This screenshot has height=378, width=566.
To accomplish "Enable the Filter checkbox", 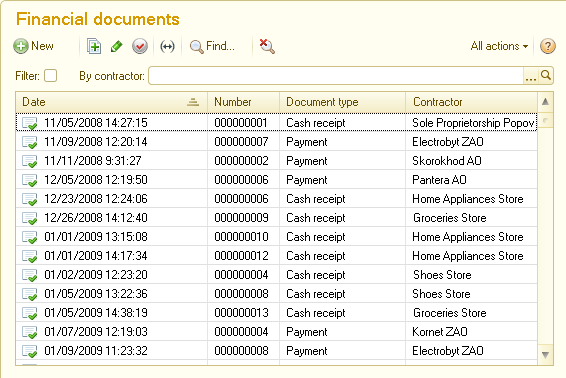I will coord(51,76).
